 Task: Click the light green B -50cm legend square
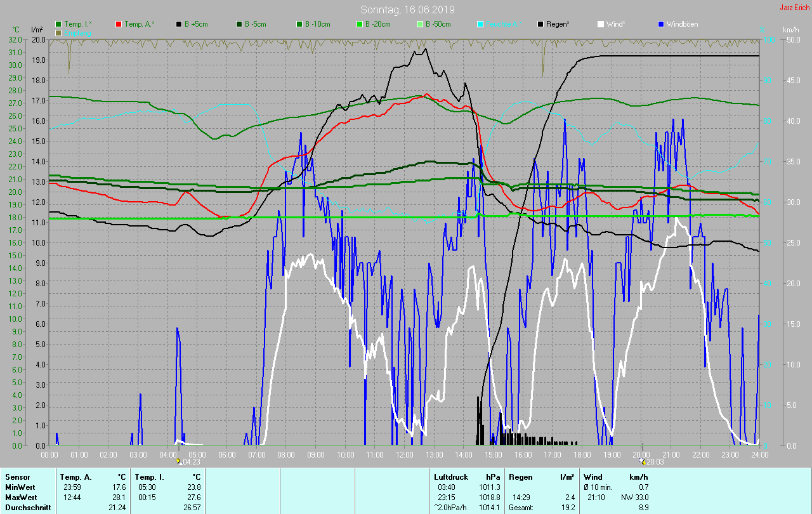pyautogui.click(x=420, y=24)
